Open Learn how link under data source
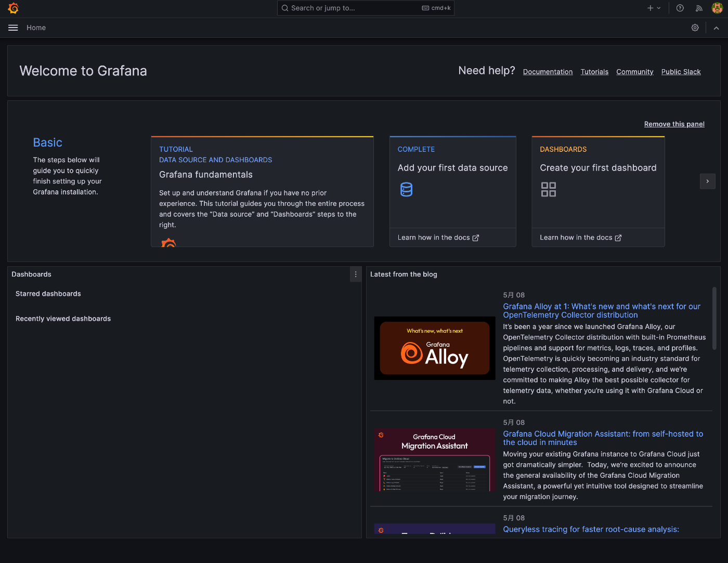This screenshot has width=728, height=563. 438,238
